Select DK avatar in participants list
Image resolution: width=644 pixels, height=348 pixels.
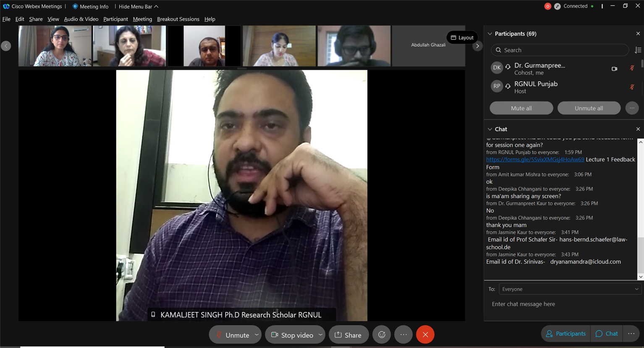[497, 67]
